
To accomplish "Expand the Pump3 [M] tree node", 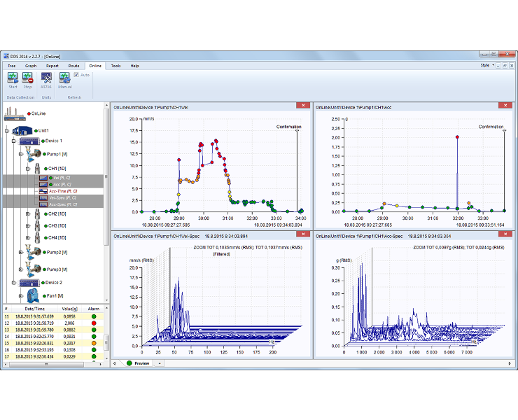I will pos(20,269).
